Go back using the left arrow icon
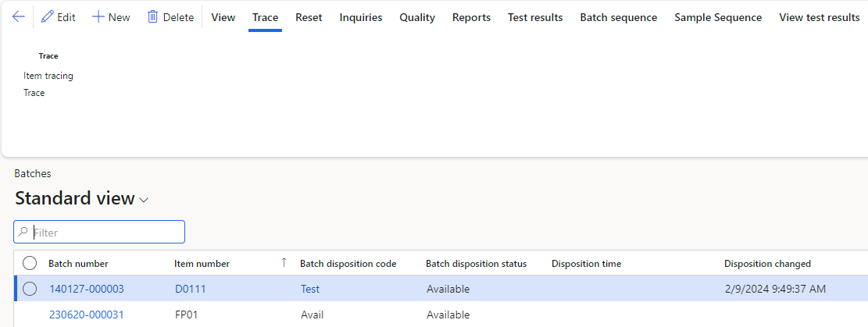868x327 pixels. pyautogui.click(x=18, y=16)
